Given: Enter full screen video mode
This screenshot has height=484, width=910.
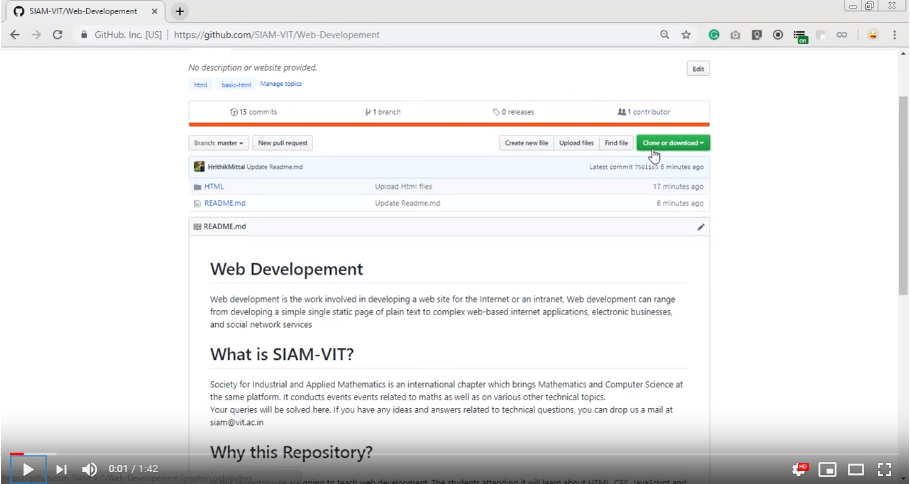Looking at the screenshot, I should coord(884,469).
